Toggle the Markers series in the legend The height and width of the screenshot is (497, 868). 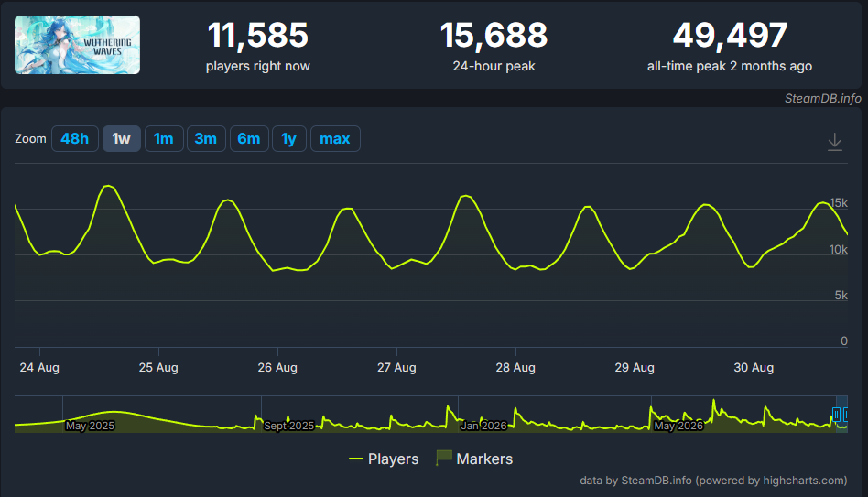[474, 459]
